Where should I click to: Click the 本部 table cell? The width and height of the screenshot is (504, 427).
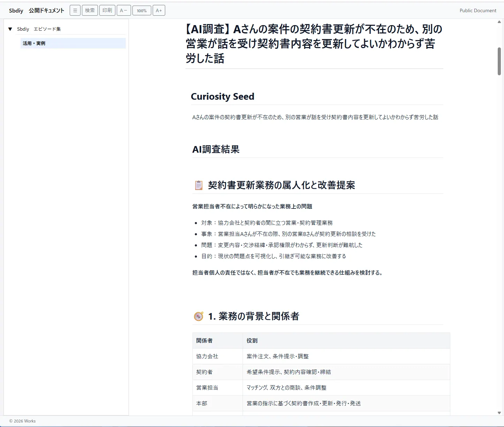coord(217,403)
